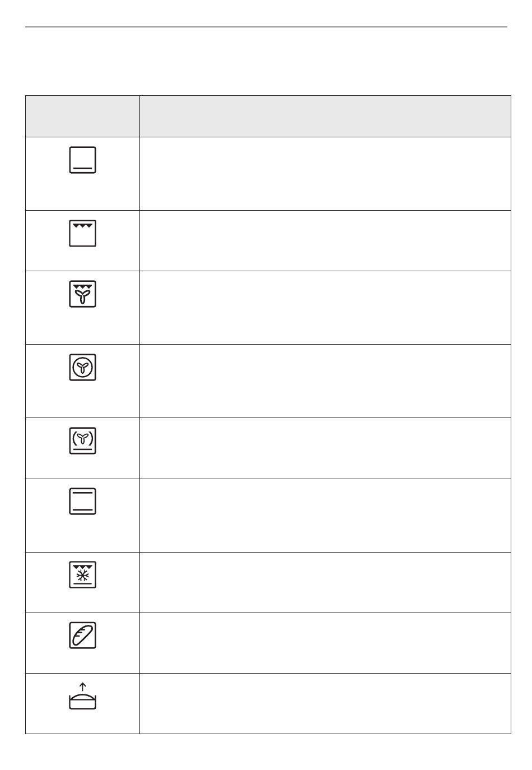Click the empty description beside bottom heat icon

point(325,174)
